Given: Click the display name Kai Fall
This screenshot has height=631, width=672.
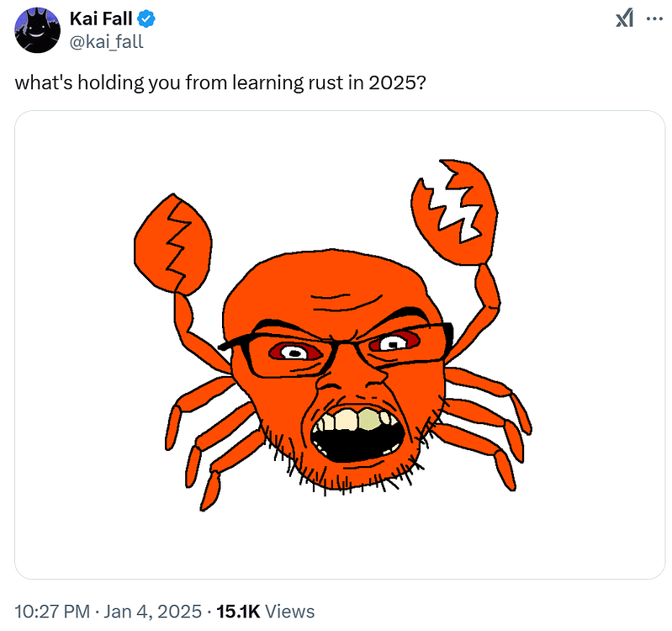Looking at the screenshot, I should tap(100, 19).
